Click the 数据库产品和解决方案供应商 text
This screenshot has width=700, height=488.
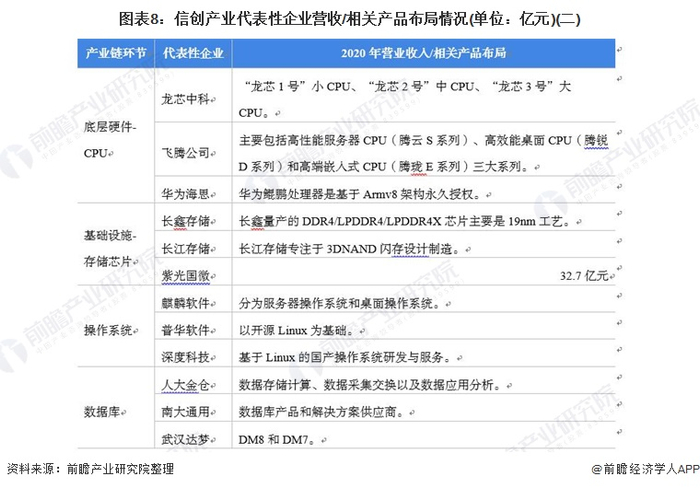[323, 412]
